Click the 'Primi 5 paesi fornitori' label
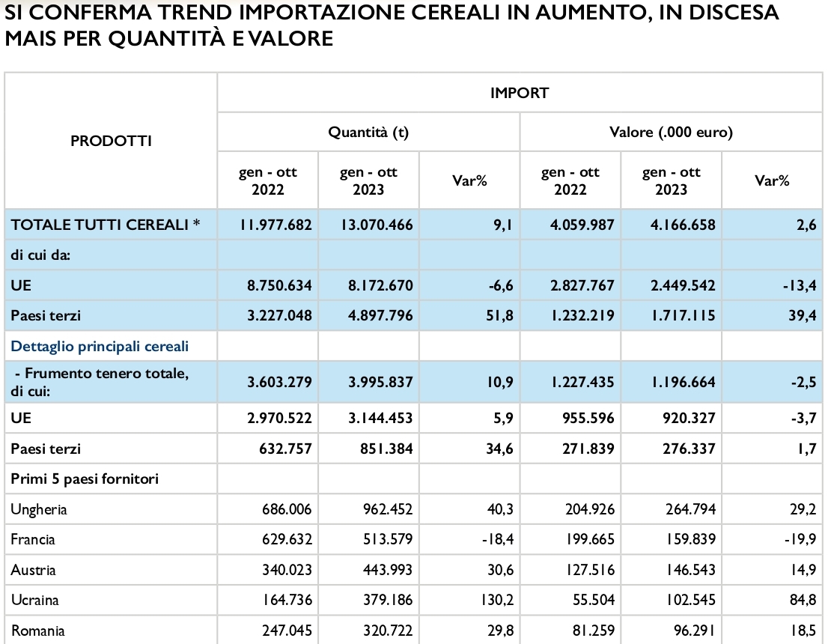This screenshot has height=644, width=828. coord(85,479)
